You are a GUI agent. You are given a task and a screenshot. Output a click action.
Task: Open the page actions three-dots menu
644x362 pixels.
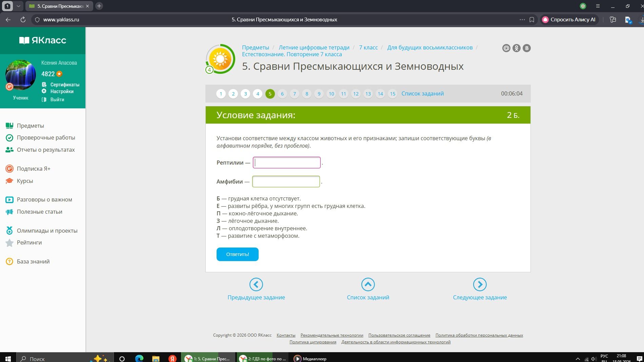click(x=522, y=20)
